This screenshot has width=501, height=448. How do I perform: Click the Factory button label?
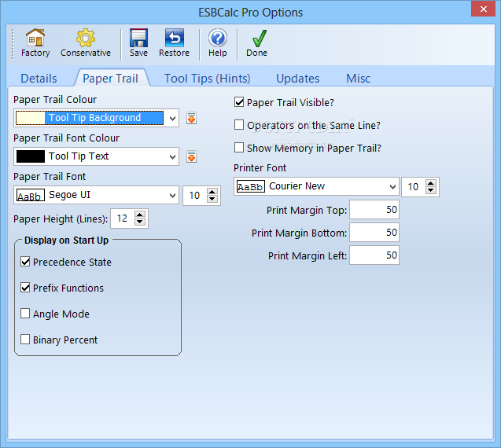(35, 53)
